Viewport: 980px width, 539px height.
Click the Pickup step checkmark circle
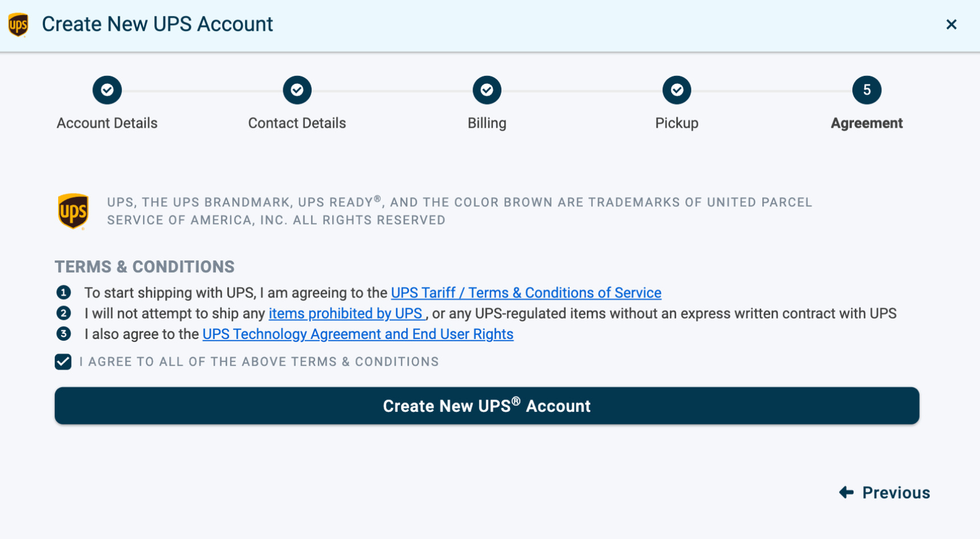677,90
